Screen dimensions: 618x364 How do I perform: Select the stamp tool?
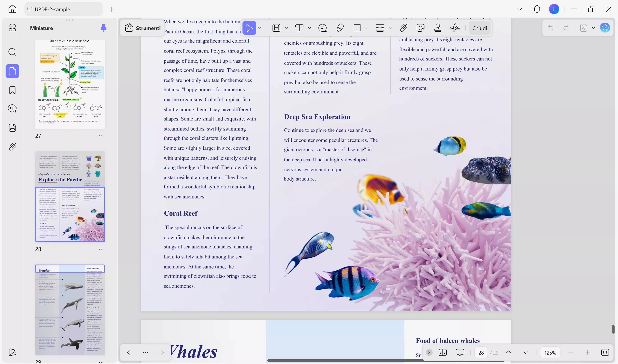pos(438,28)
